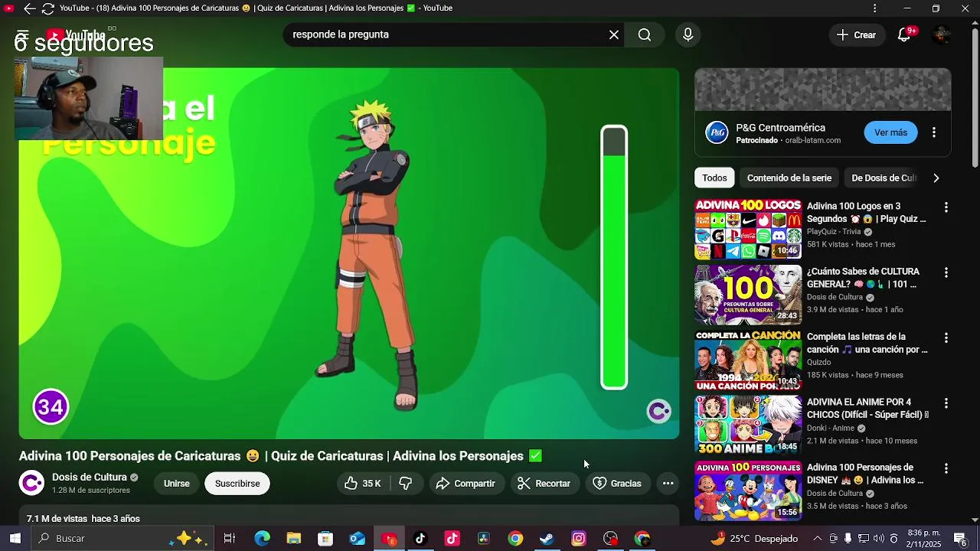This screenshot has width=980, height=551.
Task: Click the 'Suscribirse' button
Action: 237,484
